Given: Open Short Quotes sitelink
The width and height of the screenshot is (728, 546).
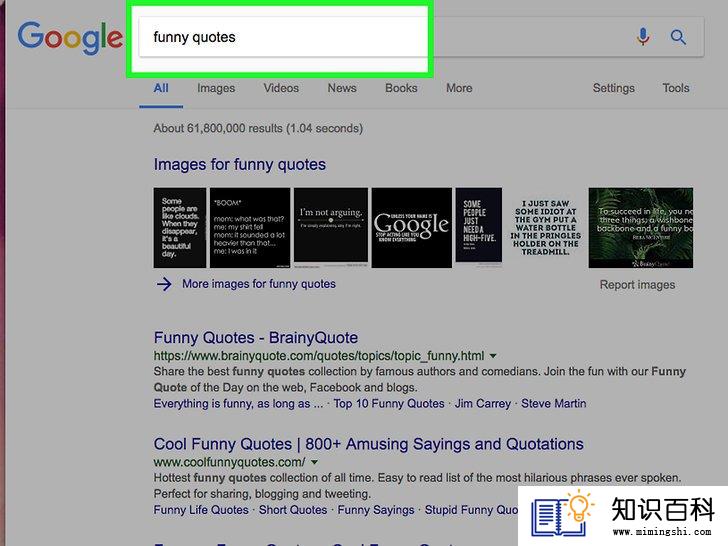Looking at the screenshot, I should [x=293, y=510].
